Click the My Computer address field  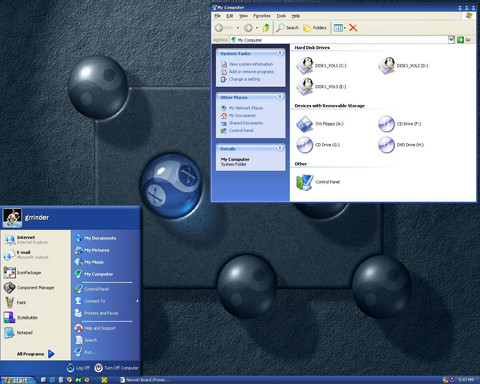point(339,40)
